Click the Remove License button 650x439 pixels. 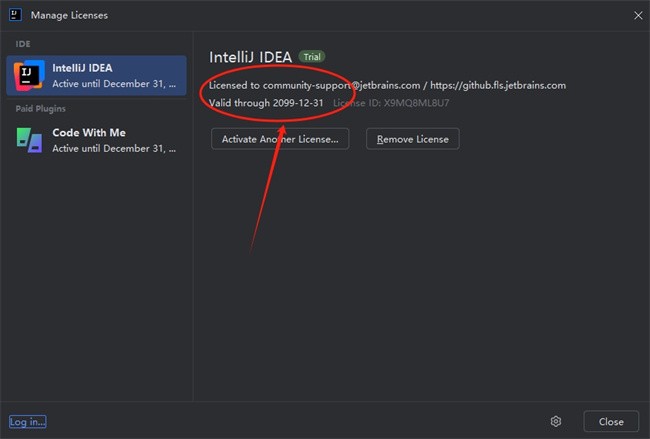pos(412,139)
